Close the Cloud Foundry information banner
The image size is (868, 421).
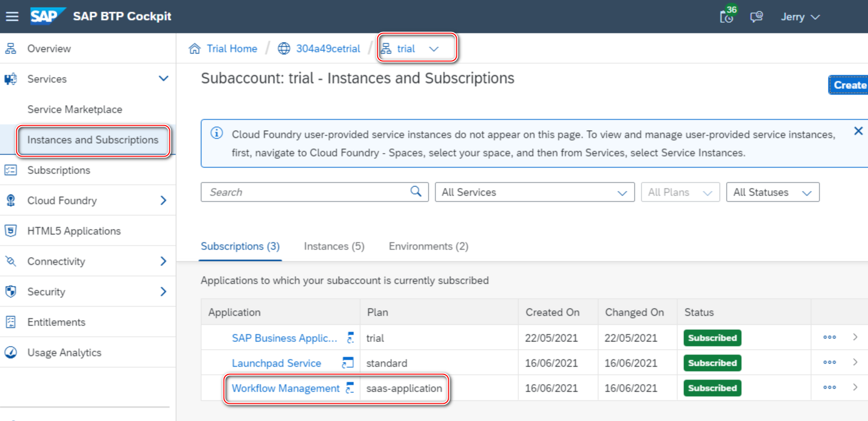[858, 131]
